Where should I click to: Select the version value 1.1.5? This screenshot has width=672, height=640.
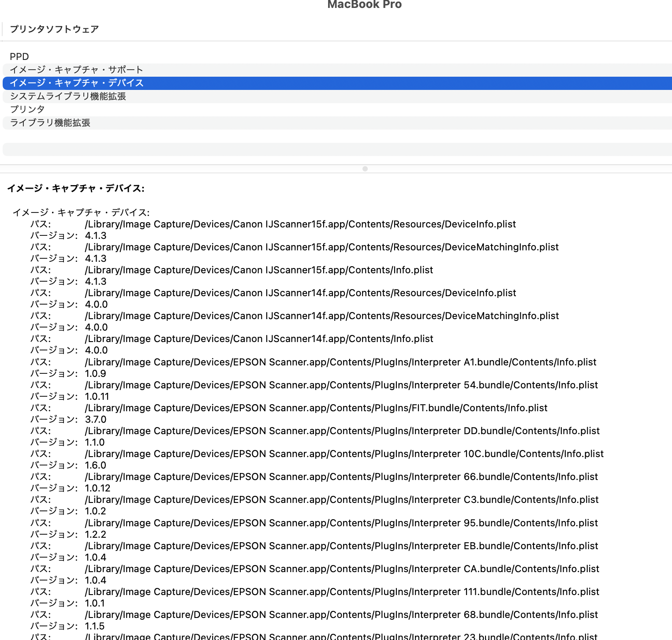[x=95, y=626]
